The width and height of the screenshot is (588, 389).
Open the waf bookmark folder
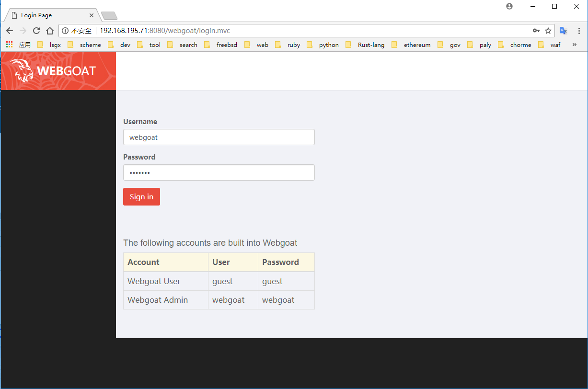pos(549,45)
